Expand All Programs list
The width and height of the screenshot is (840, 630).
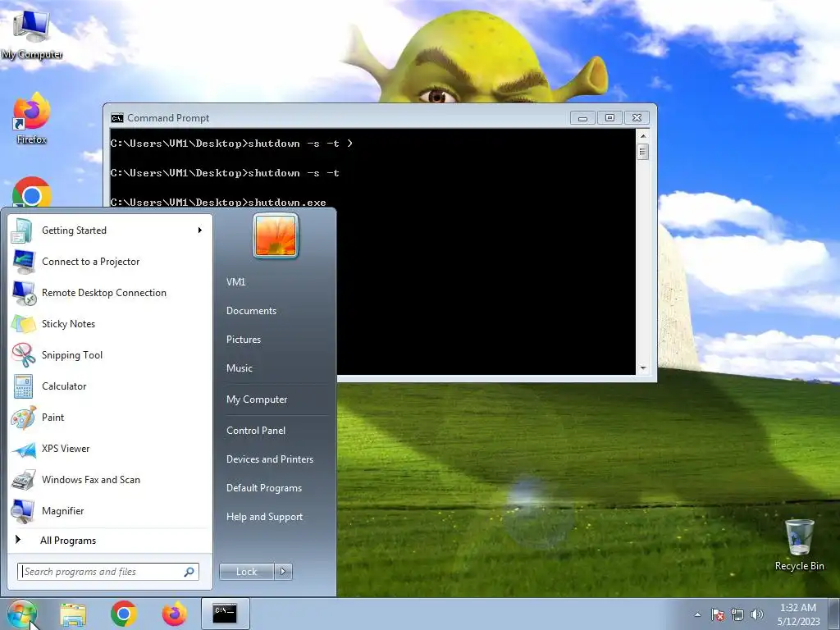click(110, 541)
